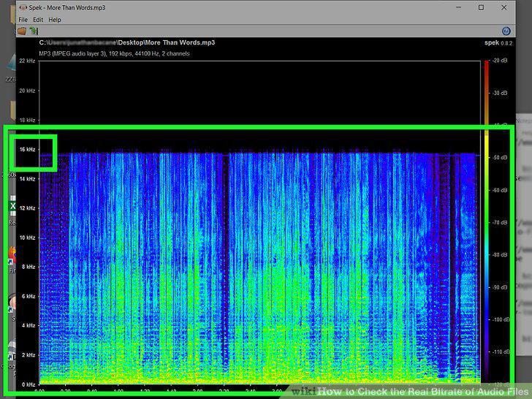532x399 pixels.
Task: Click the Save spectrogram toolbar icon
Action: [34, 31]
